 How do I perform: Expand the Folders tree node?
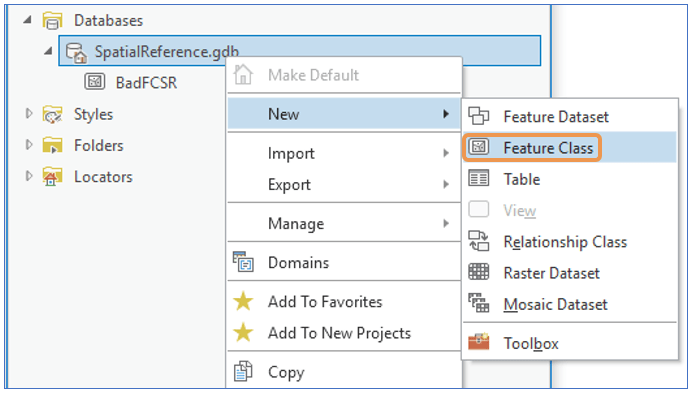point(29,145)
